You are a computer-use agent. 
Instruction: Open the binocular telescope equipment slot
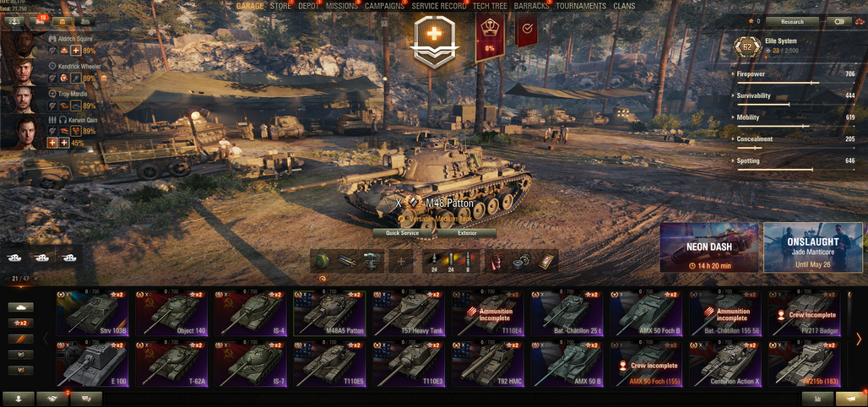371,260
